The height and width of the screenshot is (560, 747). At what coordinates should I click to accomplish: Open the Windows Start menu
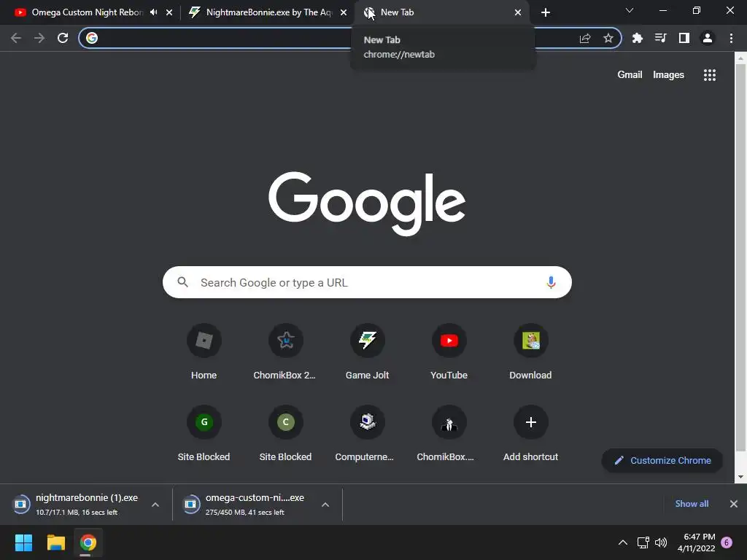point(23,542)
